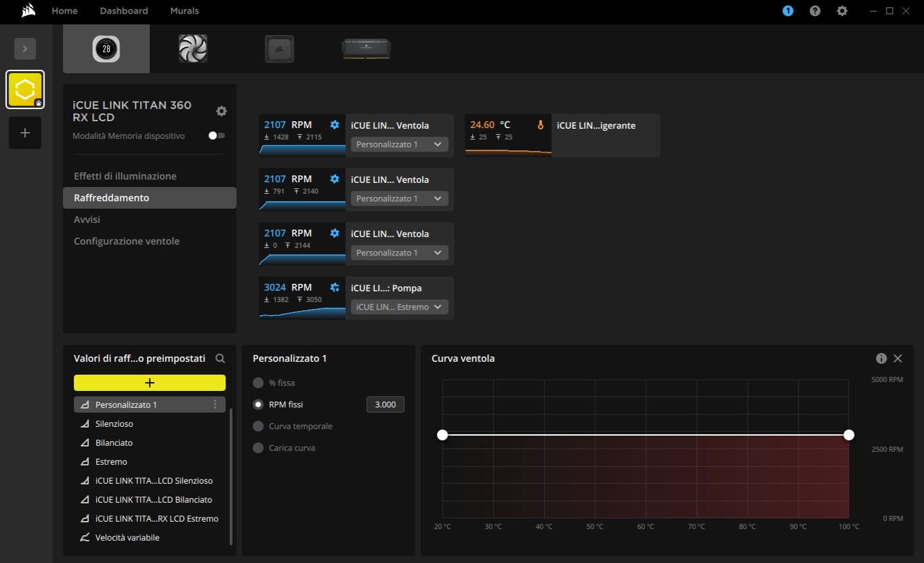Select the % fissa radio option
924x563 pixels.
point(258,383)
